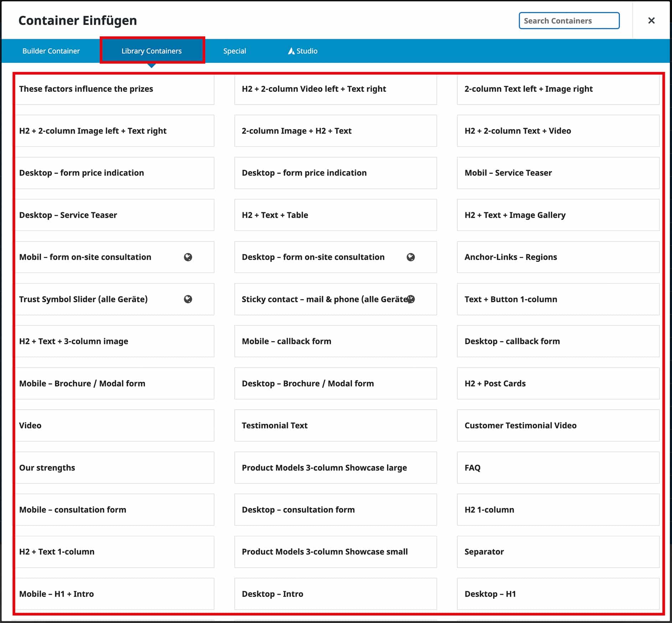The image size is (672, 623).
Task: Select '2-column Image + H2 + Text' container
Action: tap(336, 131)
